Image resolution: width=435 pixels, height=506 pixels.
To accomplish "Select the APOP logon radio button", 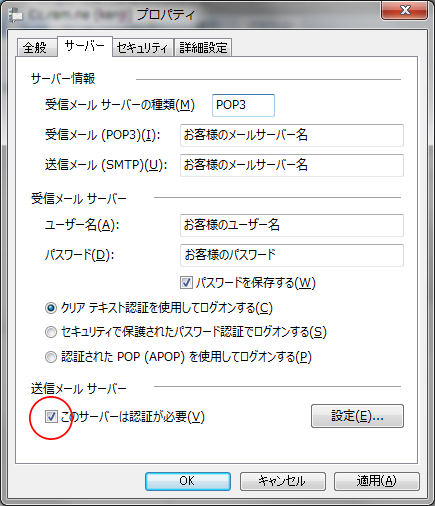I will click(x=51, y=357).
